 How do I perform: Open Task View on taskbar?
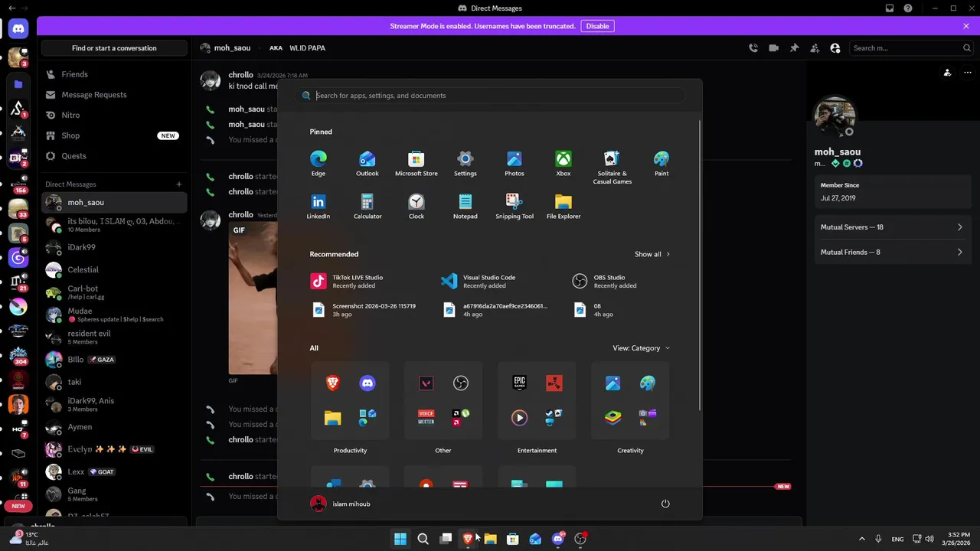[x=446, y=539]
